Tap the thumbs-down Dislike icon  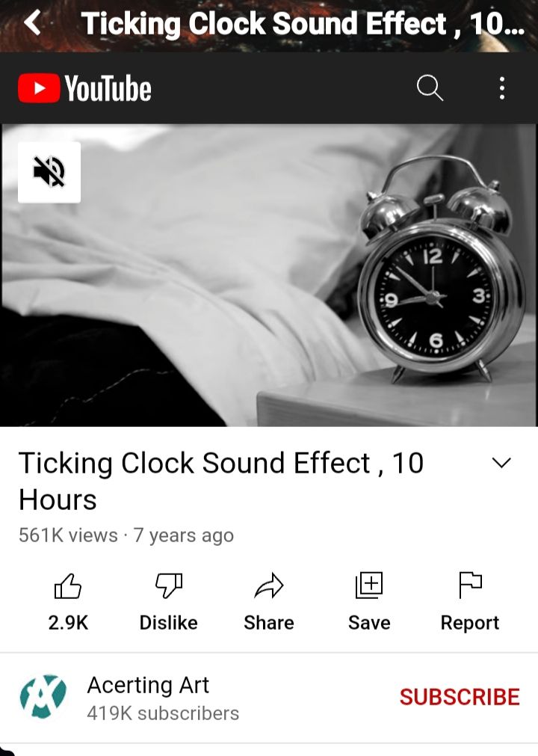(169, 586)
